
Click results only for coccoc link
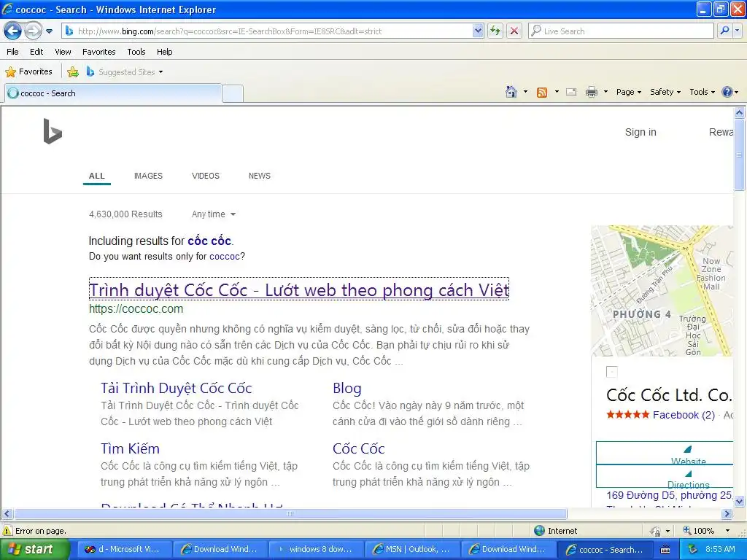pos(225,256)
